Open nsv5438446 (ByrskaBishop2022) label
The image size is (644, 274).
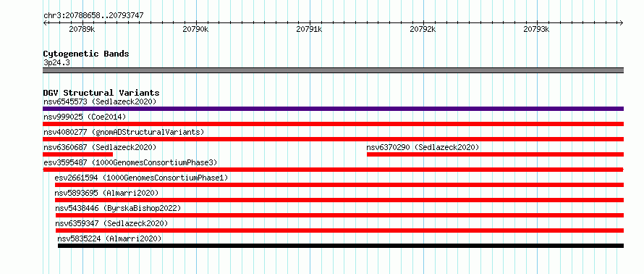118,208
